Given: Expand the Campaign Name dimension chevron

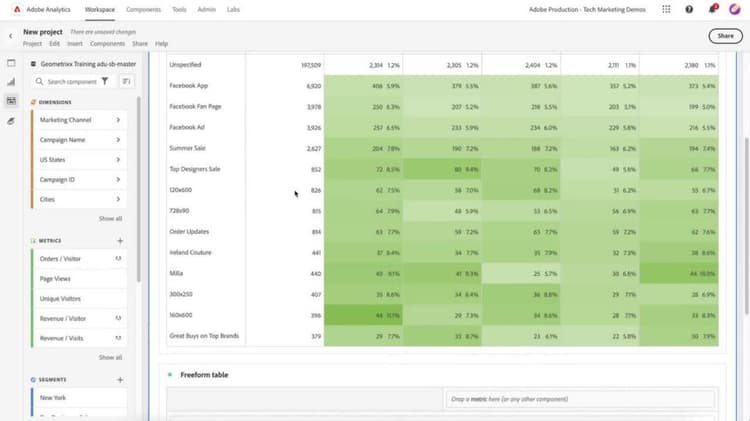Looking at the screenshot, I should [118, 140].
